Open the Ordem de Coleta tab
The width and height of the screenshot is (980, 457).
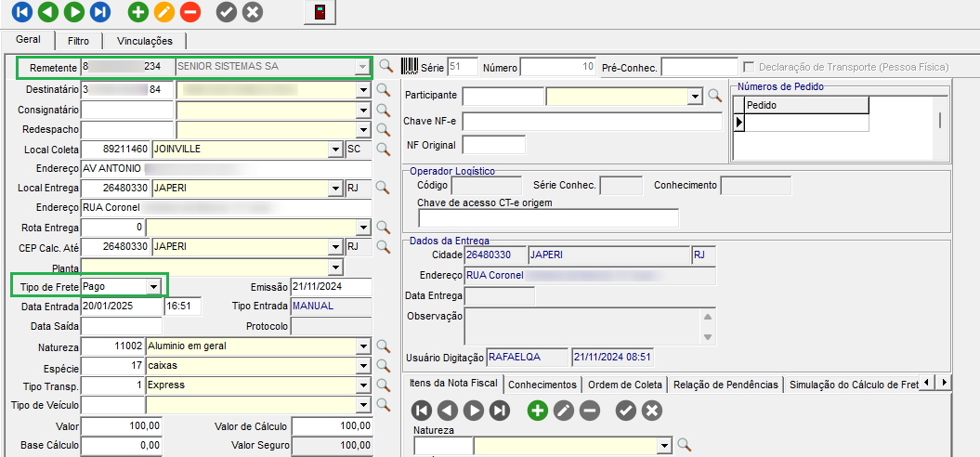[624, 384]
